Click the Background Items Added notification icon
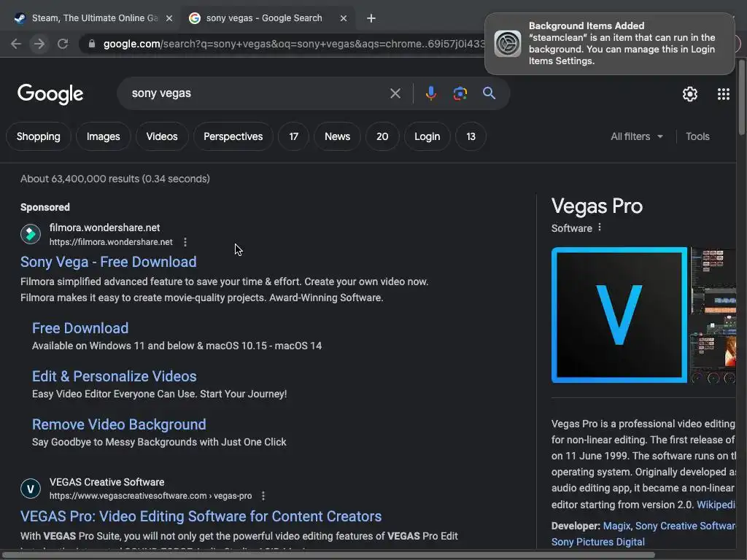 pyautogui.click(x=508, y=43)
